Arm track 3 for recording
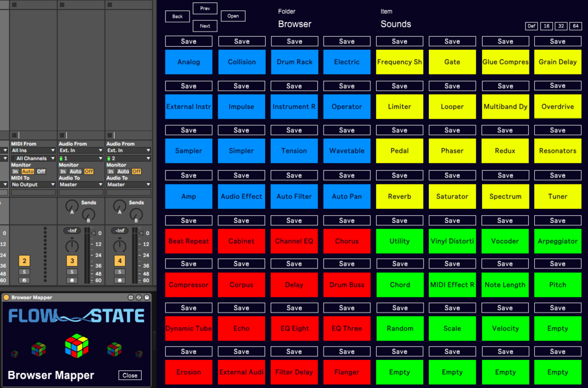This screenshot has width=588, height=388. (72, 280)
